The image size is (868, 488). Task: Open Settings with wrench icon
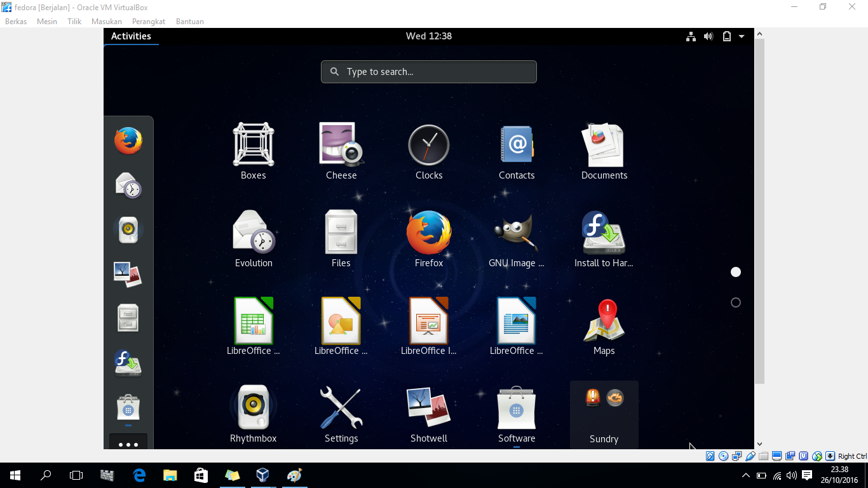(x=341, y=414)
